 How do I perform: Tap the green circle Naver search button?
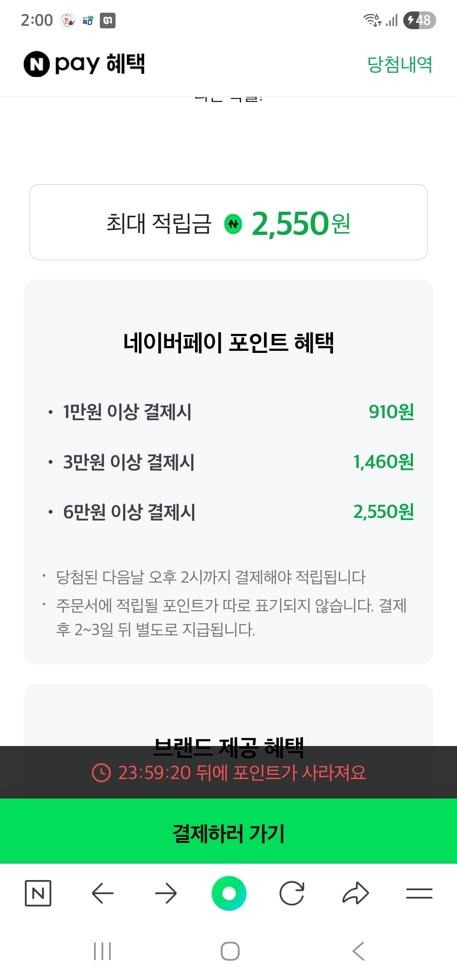[x=229, y=893]
